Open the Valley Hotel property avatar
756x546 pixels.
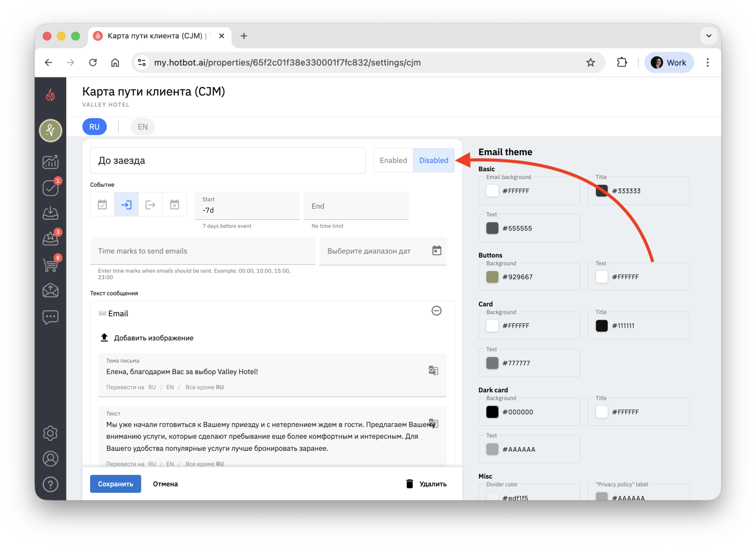point(50,130)
